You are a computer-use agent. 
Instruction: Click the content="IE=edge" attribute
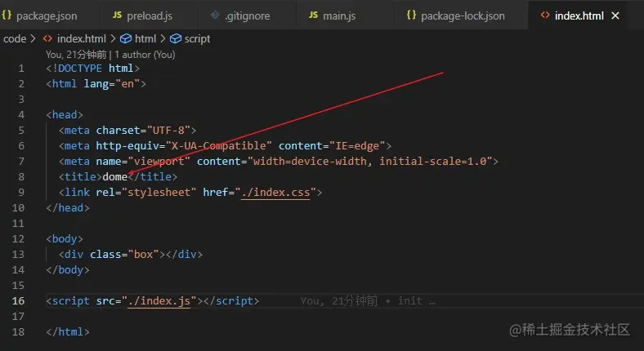click(332, 145)
